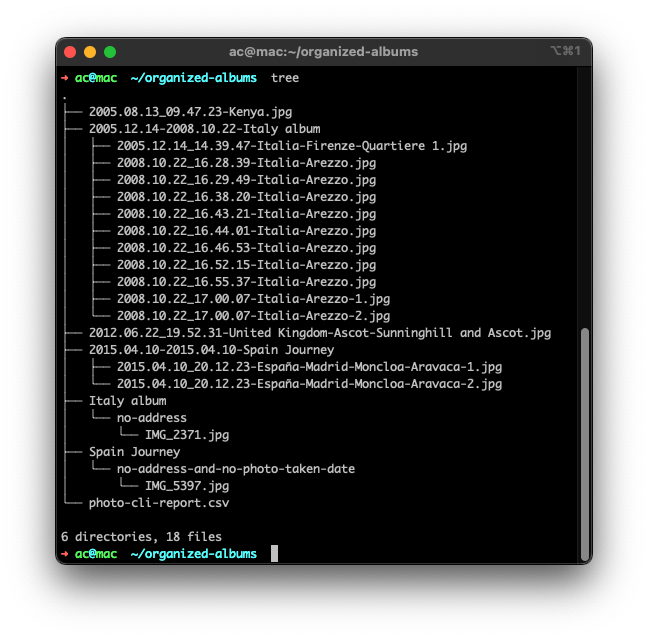Click the ⌥⌘1 shortcut indicator in title bar

pos(565,51)
